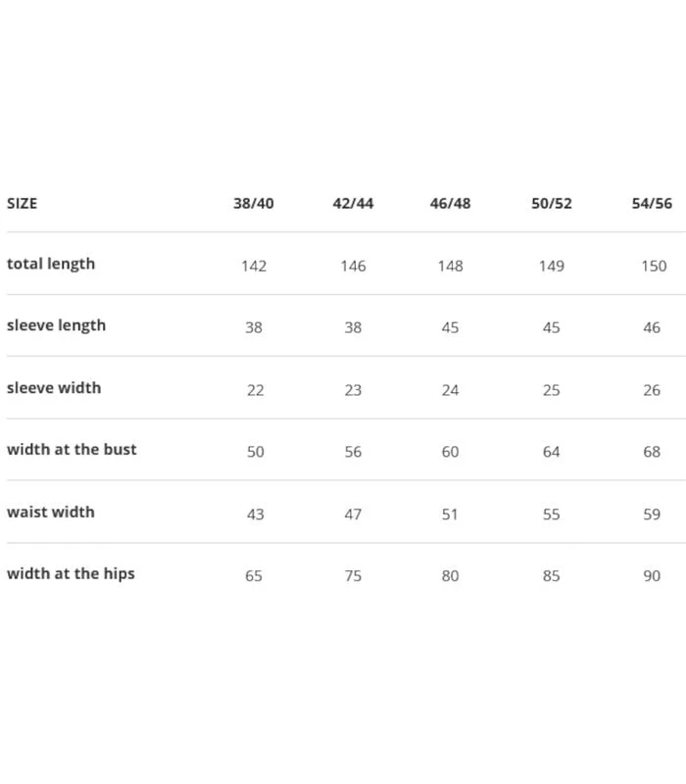The height and width of the screenshot is (784, 686).
Task: Click the 54/56 size column header
Action: pos(652,204)
